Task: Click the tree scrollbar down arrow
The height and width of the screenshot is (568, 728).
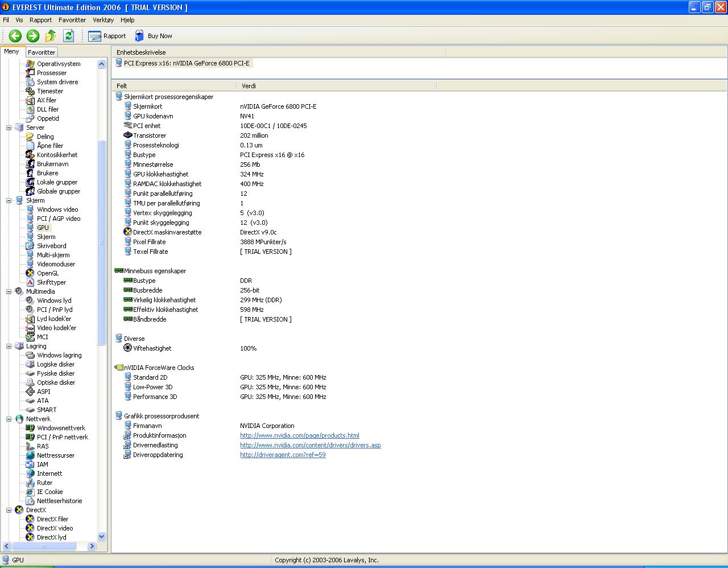Action: (x=102, y=536)
